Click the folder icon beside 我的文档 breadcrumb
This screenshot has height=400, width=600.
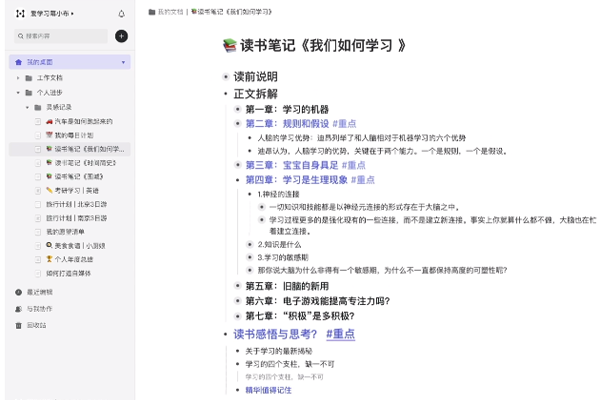coord(152,12)
